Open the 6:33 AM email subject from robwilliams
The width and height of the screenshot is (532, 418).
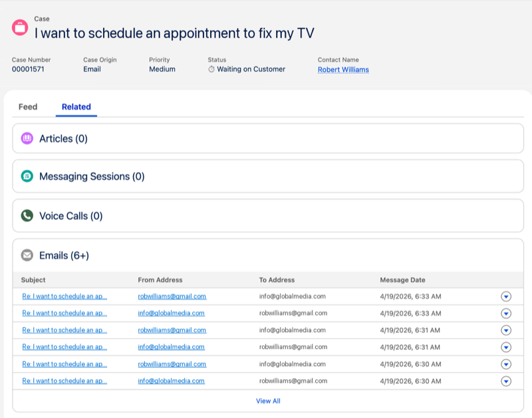65,296
